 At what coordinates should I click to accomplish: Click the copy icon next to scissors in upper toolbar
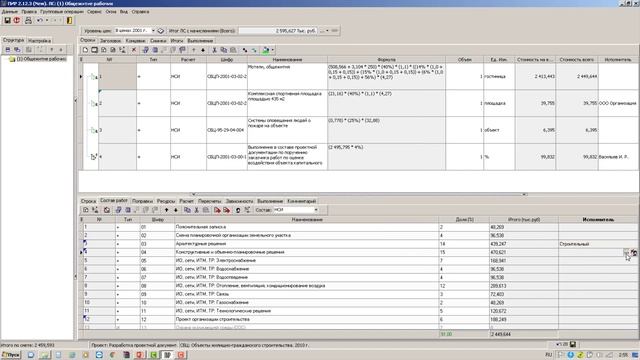tap(224, 50)
